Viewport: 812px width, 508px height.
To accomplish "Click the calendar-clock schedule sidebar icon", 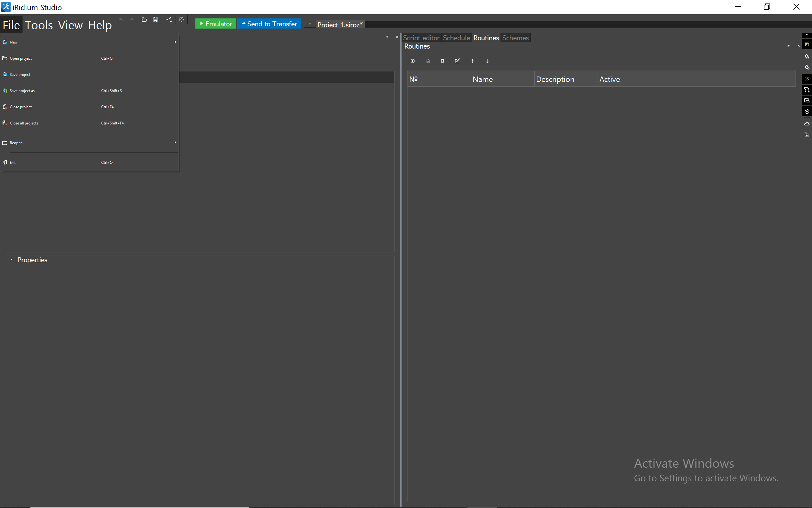I will pos(807,100).
